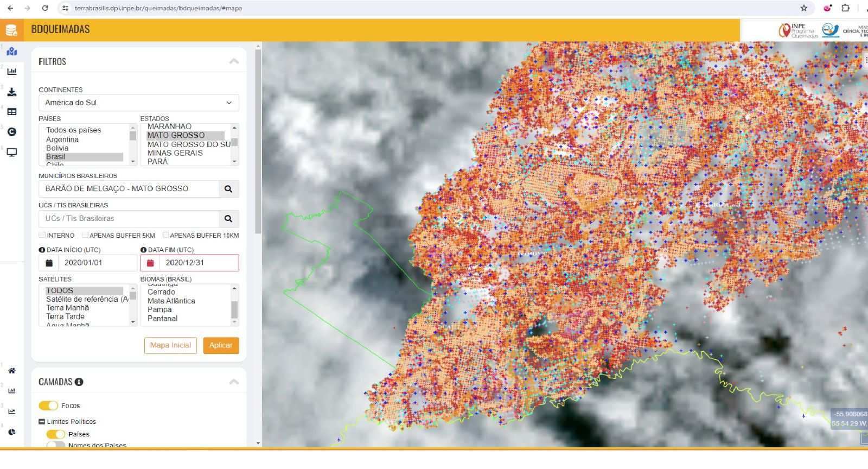This screenshot has height=469, width=868.
Task: Open the table view sidebar icon
Action: pos(12,112)
